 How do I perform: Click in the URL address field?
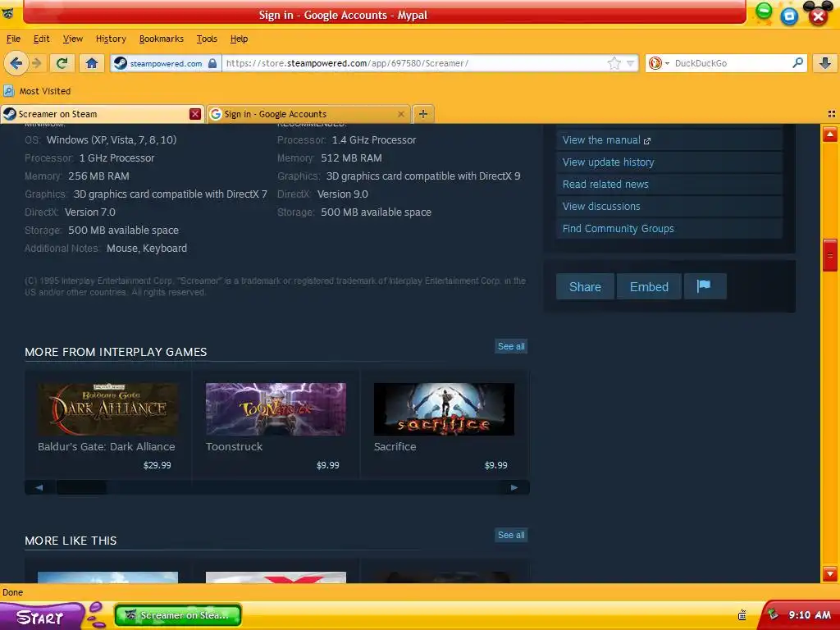415,63
